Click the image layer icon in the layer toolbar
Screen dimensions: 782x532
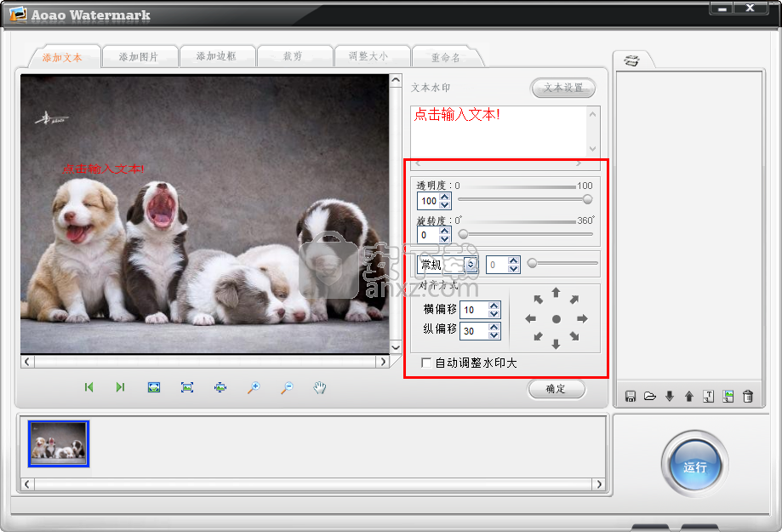(x=728, y=397)
